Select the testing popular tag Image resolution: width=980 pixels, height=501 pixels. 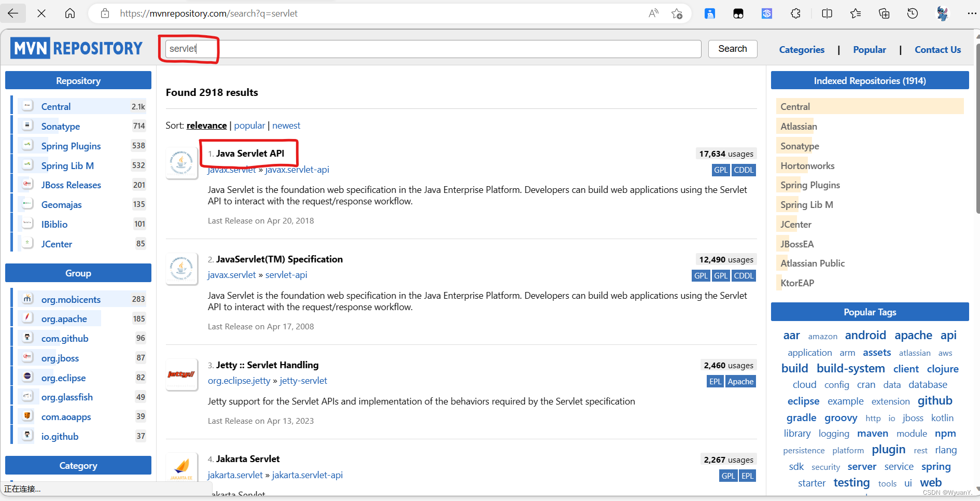click(x=851, y=483)
